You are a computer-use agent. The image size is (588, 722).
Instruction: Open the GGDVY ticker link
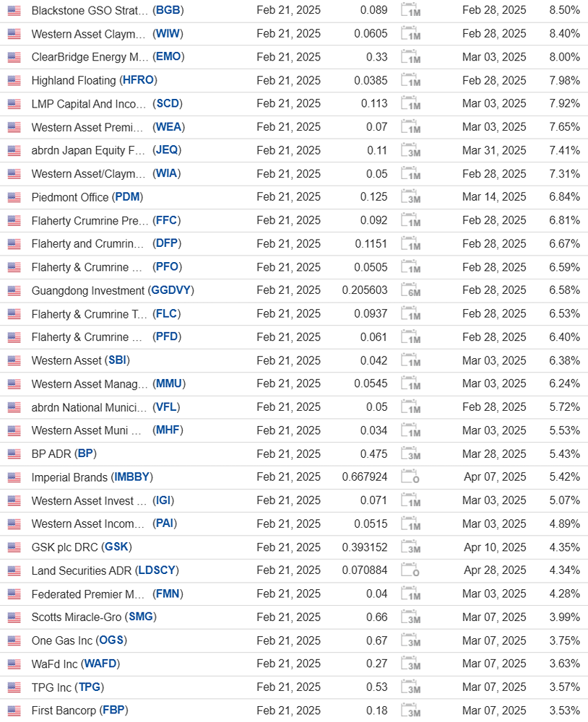[x=171, y=290]
